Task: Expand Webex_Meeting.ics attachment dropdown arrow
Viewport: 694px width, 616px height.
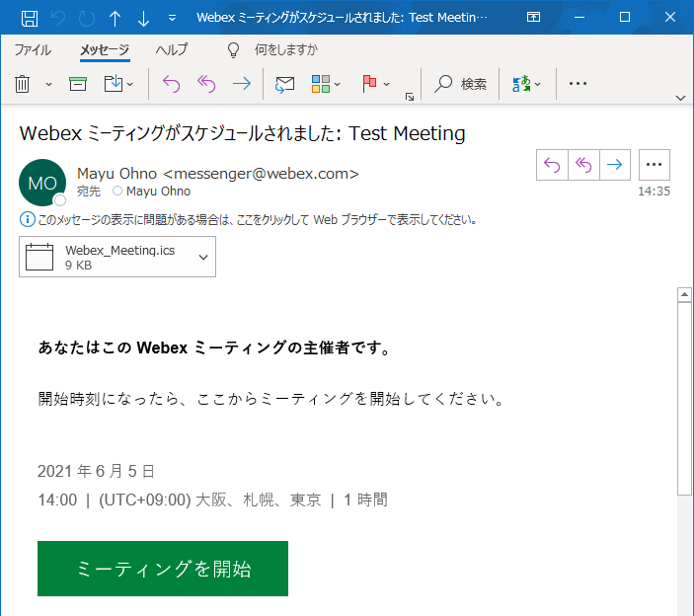Action: click(203, 257)
